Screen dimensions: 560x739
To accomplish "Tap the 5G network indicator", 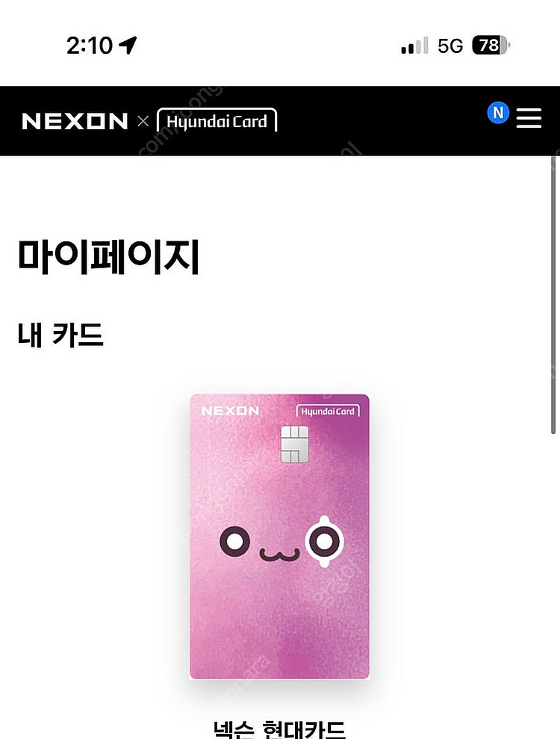I will point(450,46).
